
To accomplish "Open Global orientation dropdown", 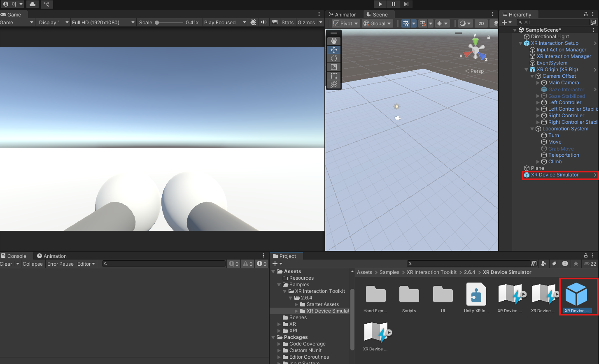I will [x=377, y=23].
